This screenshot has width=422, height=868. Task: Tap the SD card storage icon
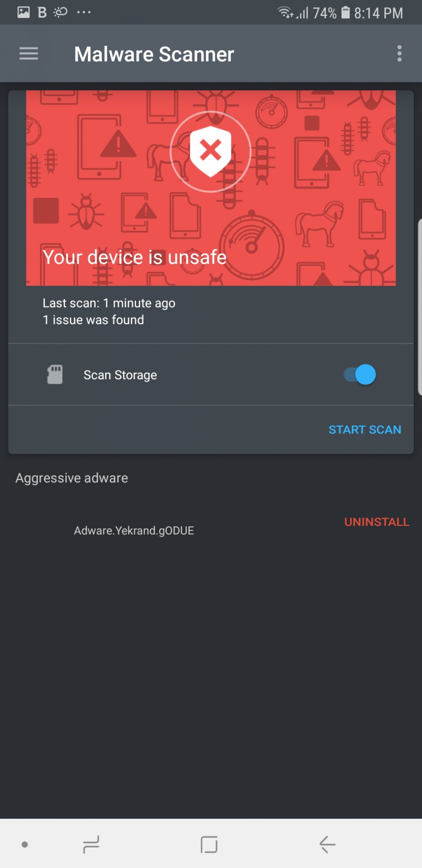(55, 375)
